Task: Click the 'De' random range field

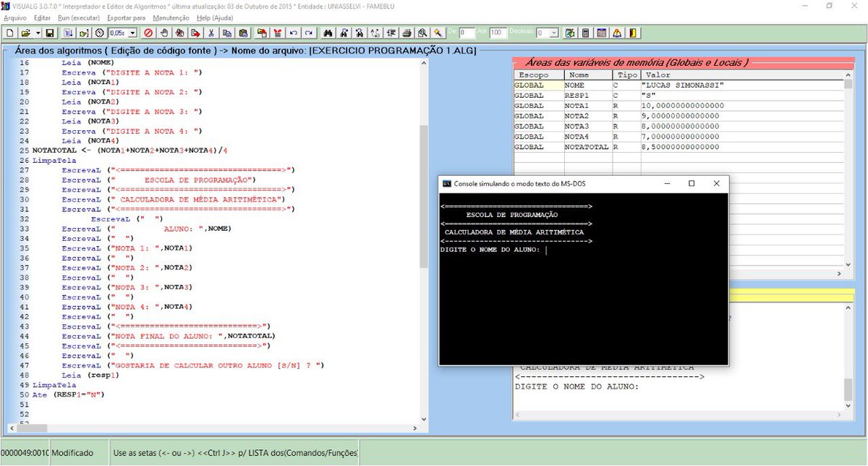Action: 467,33
